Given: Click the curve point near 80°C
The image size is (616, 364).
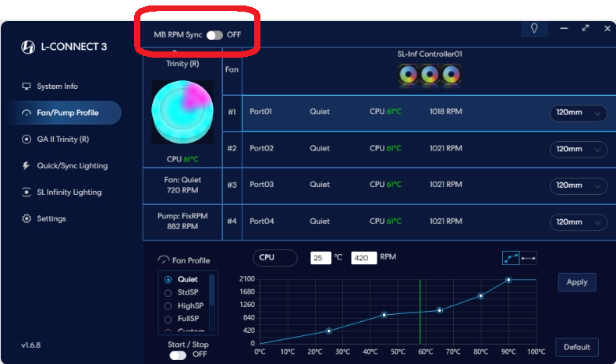Looking at the screenshot, I should tap(480, 295).
